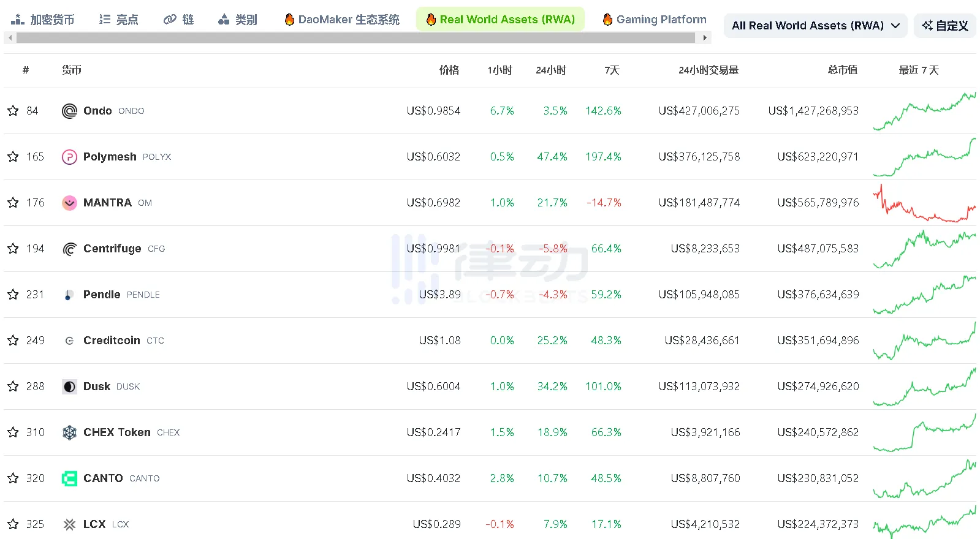Click the CANTO coin logo icon

tap(69, 478)
